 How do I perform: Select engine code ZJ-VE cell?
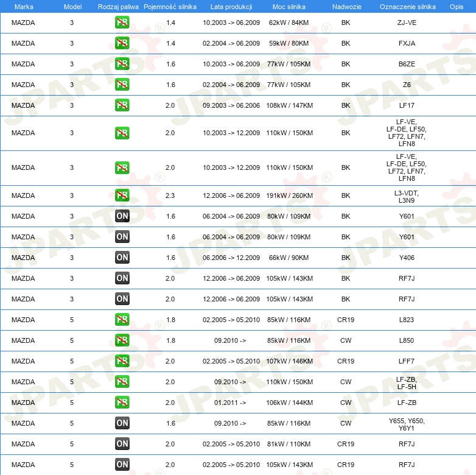(407, 23)
